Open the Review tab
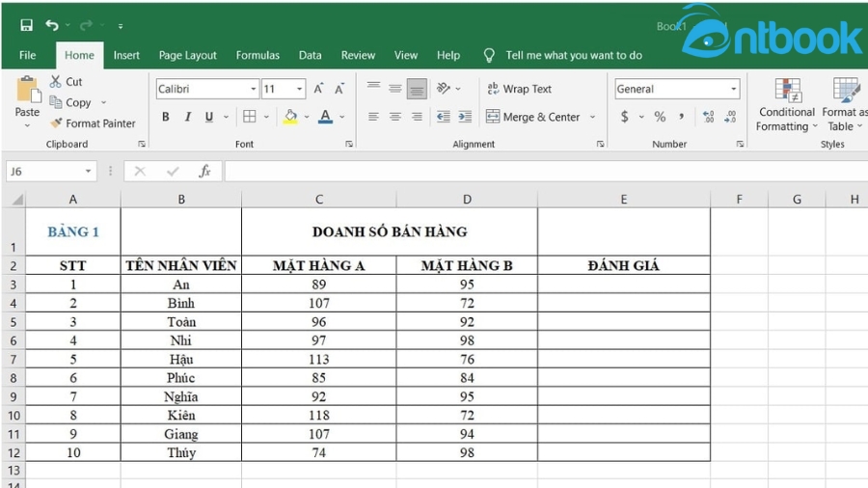Screen dimensions: 868x488 pyautogui.click(x=358, y=55)
